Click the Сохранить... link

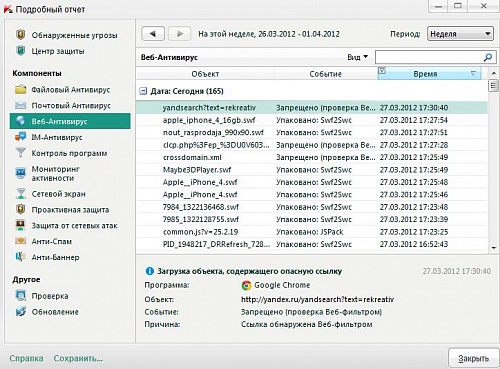click(x=78, y=359)
